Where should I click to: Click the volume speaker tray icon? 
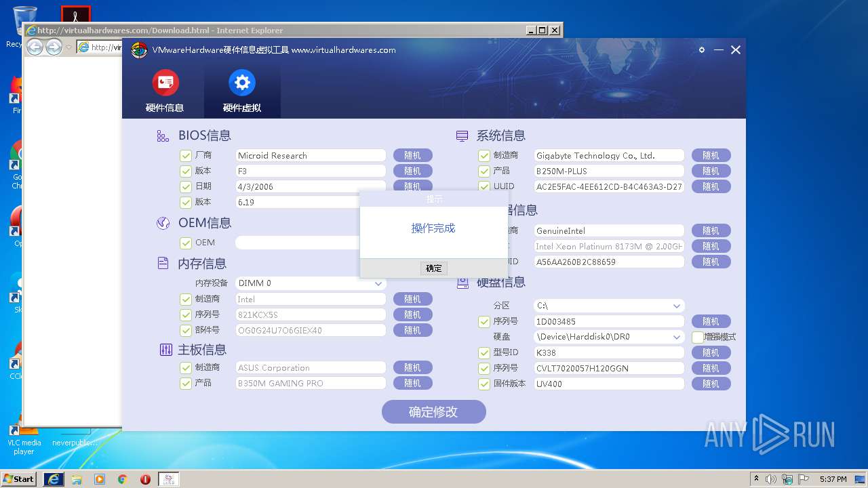tap(771, 479)
